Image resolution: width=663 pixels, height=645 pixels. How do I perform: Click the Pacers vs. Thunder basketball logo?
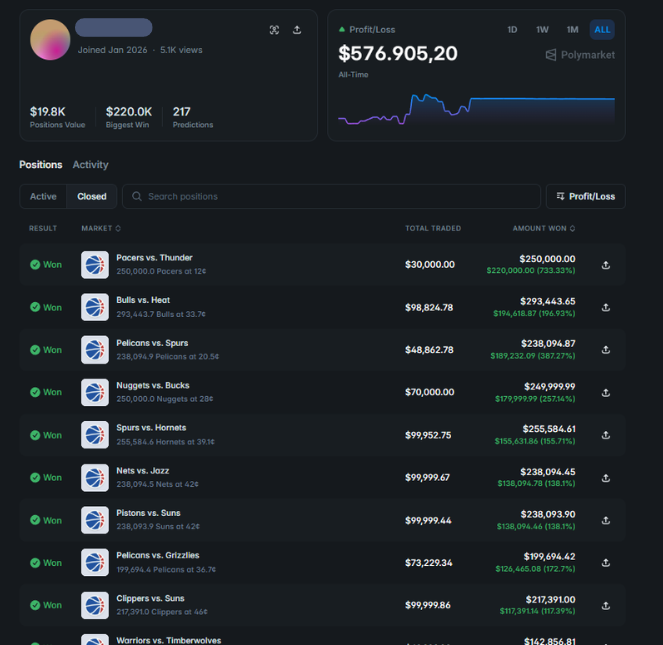[95, 265]
